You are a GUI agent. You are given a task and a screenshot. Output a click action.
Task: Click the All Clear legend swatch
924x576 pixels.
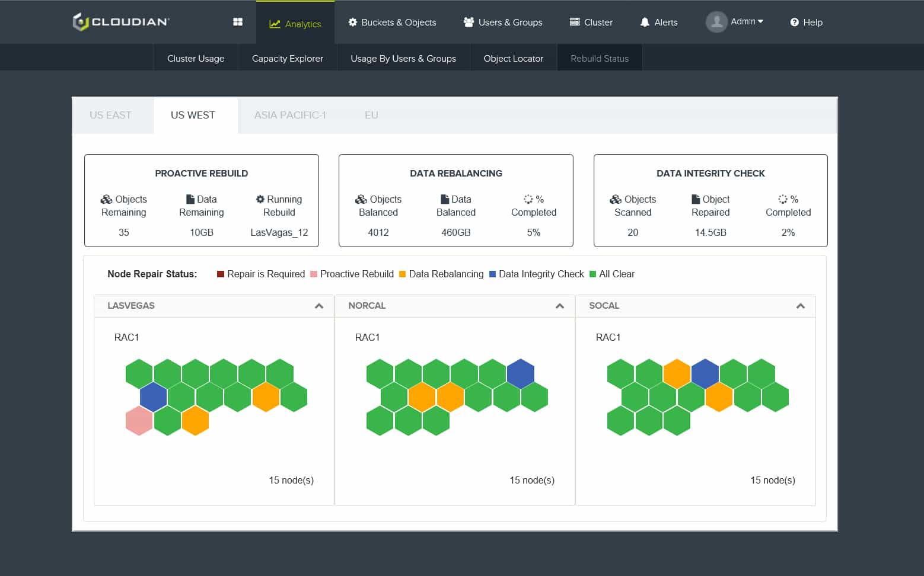click(592, 274)
